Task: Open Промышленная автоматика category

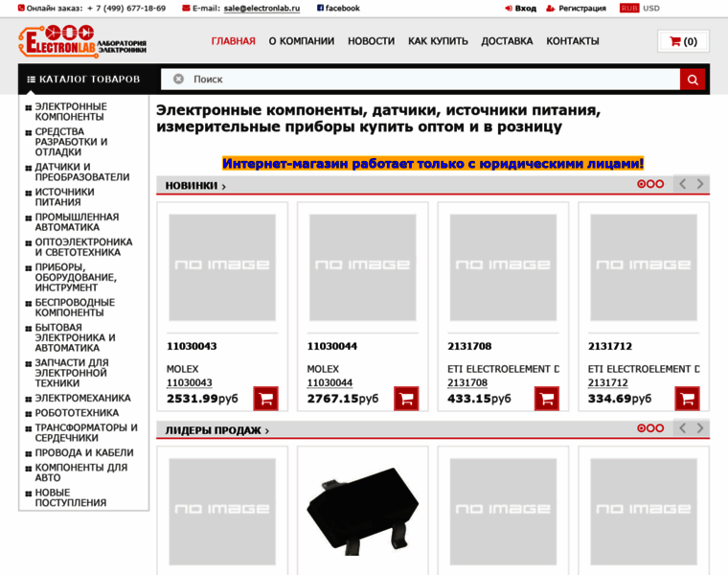Action: 77,222
